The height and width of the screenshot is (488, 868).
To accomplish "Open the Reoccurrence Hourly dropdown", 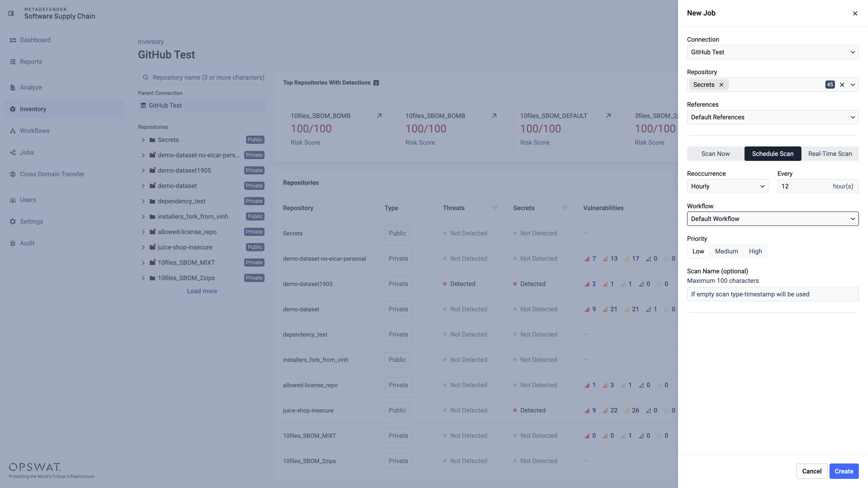I will (727, 187).
